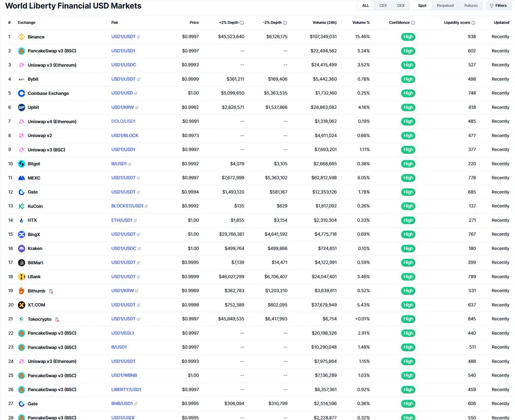Click XT.COM volume percent 5.43%
Screen dimensions: 515x420
coord(363,305)
